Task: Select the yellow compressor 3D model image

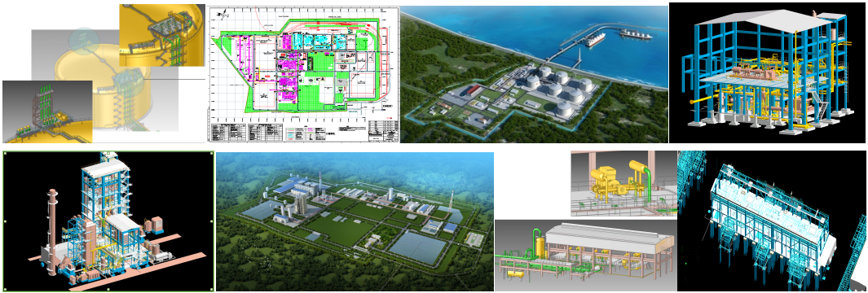Action: point(623,184)
